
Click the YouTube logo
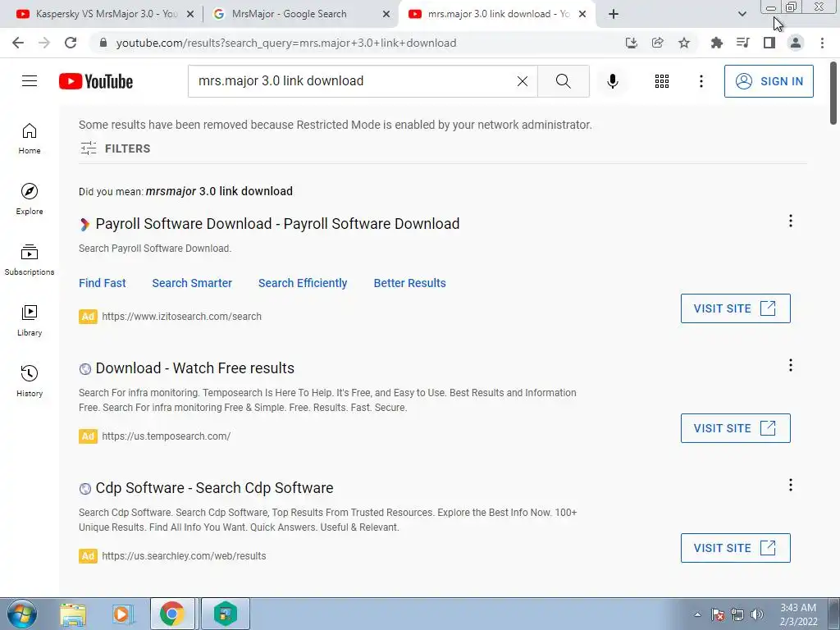pyautogui.click(x=96, y=81)
